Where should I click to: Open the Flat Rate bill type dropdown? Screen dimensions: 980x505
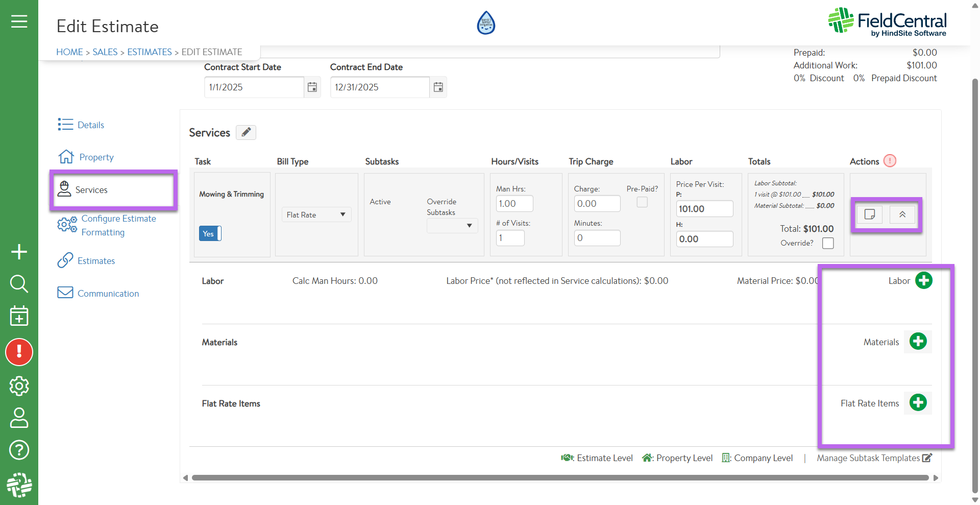coord(316,215)
